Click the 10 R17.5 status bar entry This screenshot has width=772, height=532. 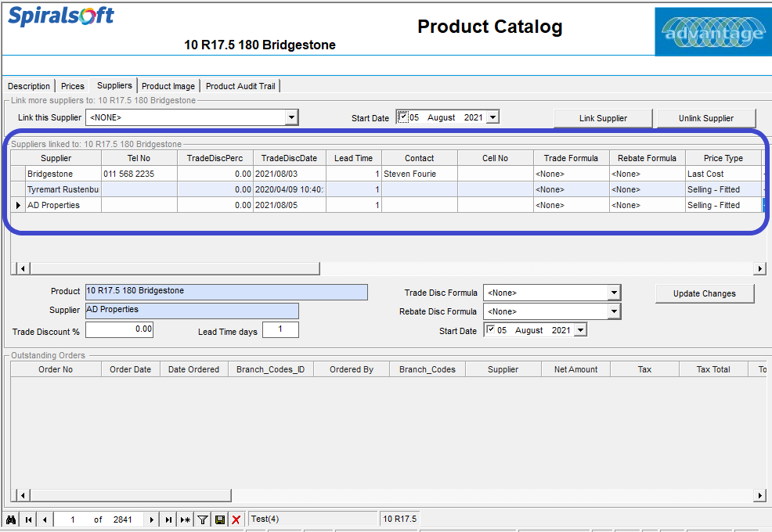[400, 519]
